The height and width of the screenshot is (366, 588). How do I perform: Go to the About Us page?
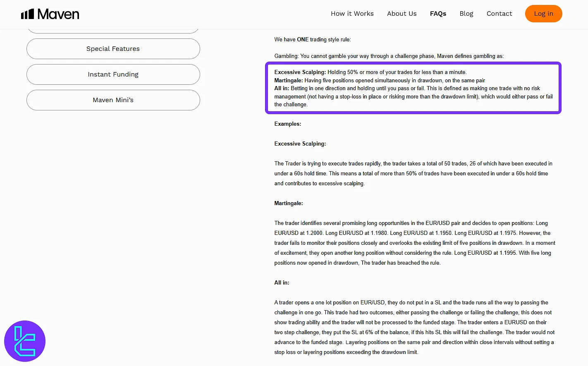(x=402, y=14)
